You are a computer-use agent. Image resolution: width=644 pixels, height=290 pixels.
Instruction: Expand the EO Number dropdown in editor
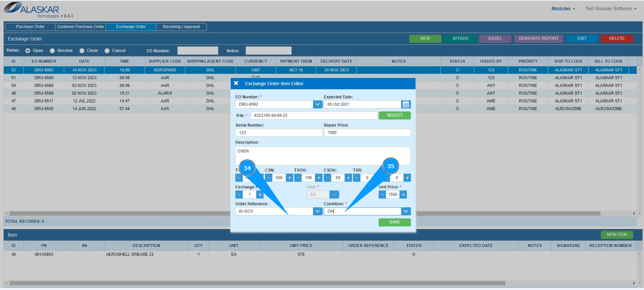(x=318, y=104)
